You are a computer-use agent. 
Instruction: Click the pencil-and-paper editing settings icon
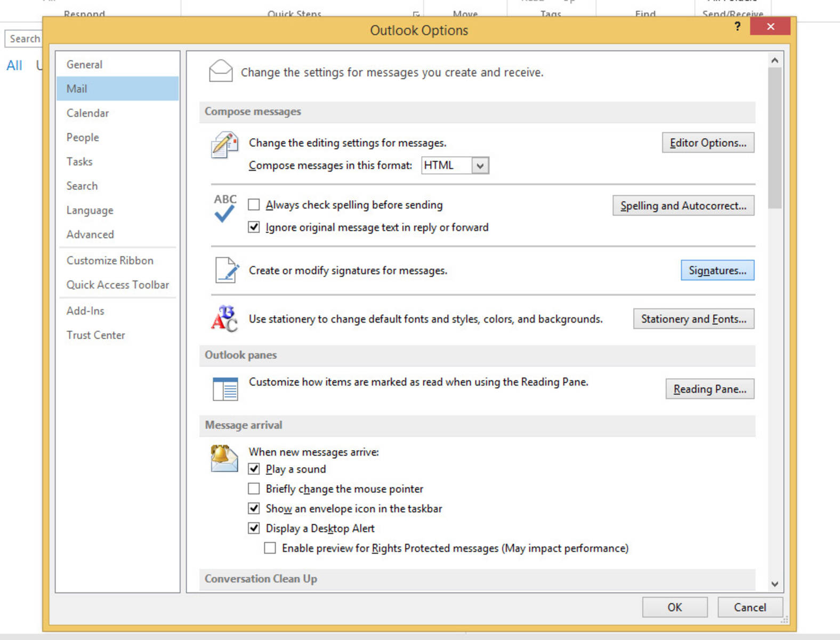pyautogui.click(x=224, y=145)
